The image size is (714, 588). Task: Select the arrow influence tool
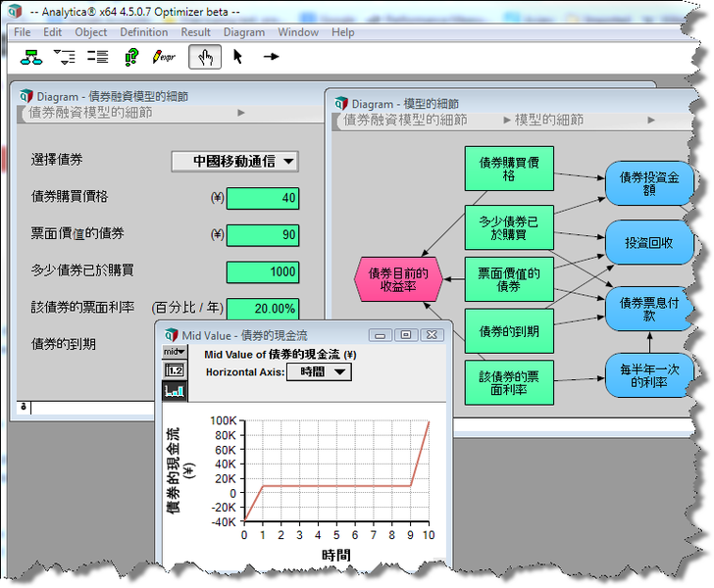(x=272, y=57)
